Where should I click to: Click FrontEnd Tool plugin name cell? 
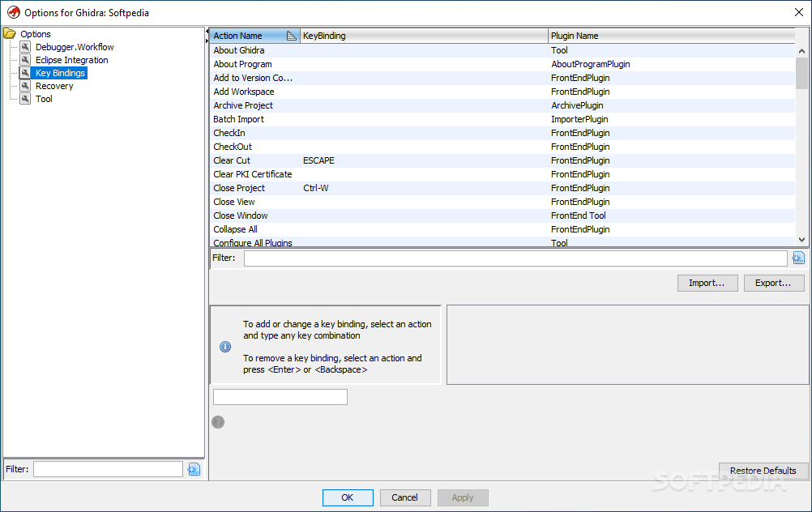[x=671, y=215]
